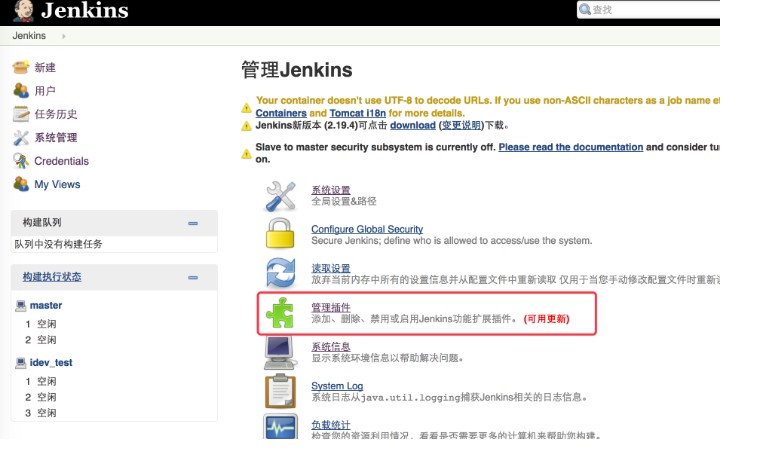
Task: Open the master node link
Action: tap(46, 306)
